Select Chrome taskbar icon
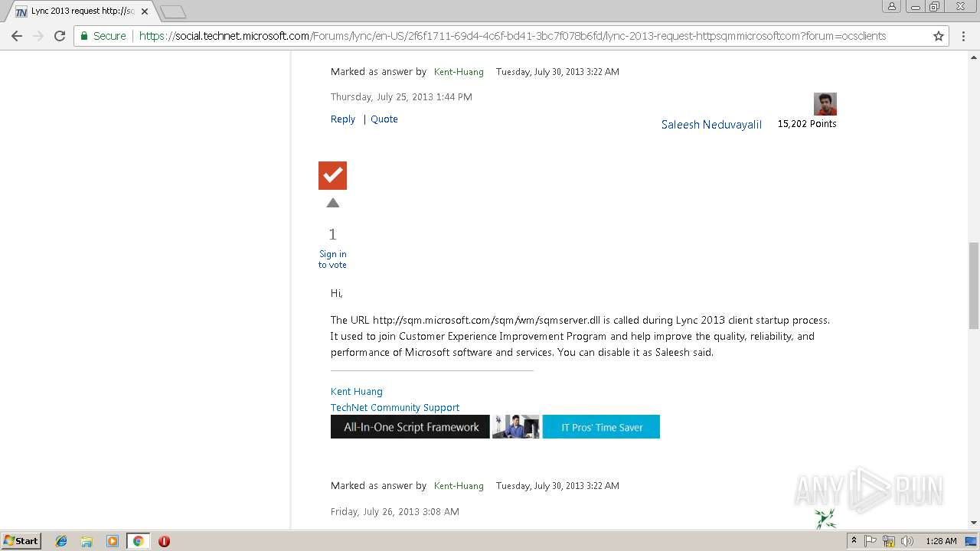 click(138, 541)
